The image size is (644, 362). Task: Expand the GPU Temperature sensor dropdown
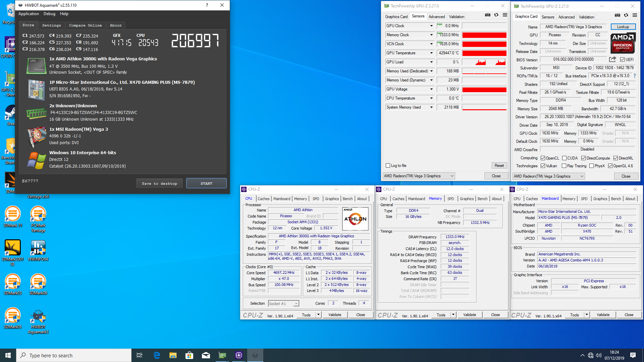431,53
